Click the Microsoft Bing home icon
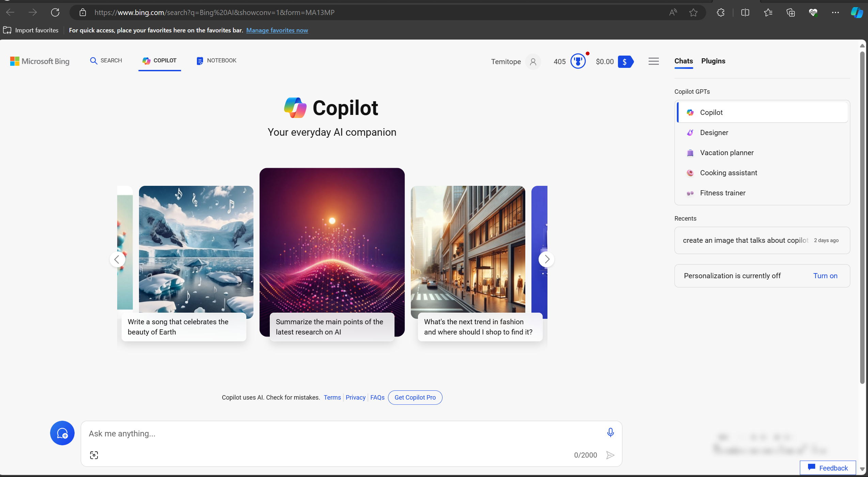 click(40, 61)
